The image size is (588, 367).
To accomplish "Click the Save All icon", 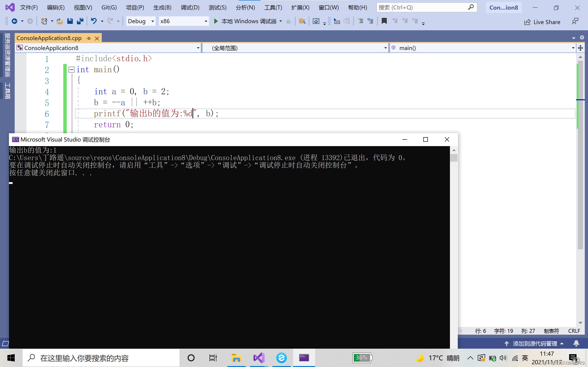I will click(x=80, y=21).
